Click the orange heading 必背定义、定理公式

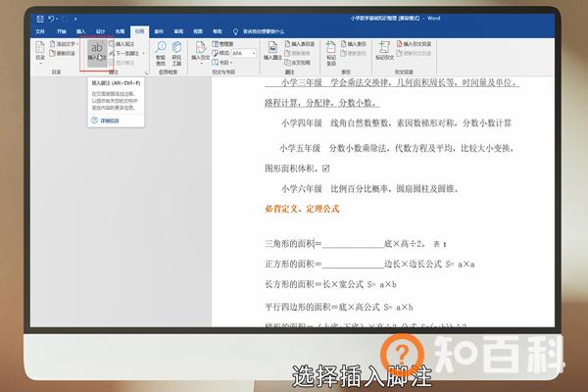[x=302, y=209]
